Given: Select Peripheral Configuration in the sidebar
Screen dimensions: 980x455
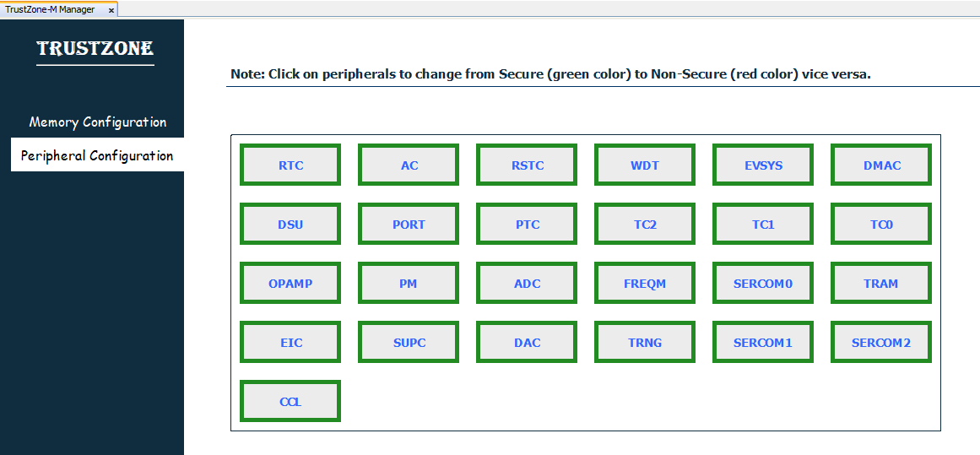Looking at the screenshot, I should click(x=97, y=156).
